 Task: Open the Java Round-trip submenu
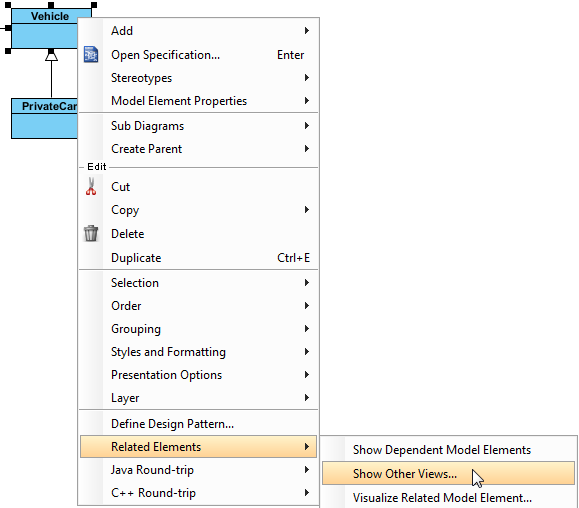pos(198,470)
